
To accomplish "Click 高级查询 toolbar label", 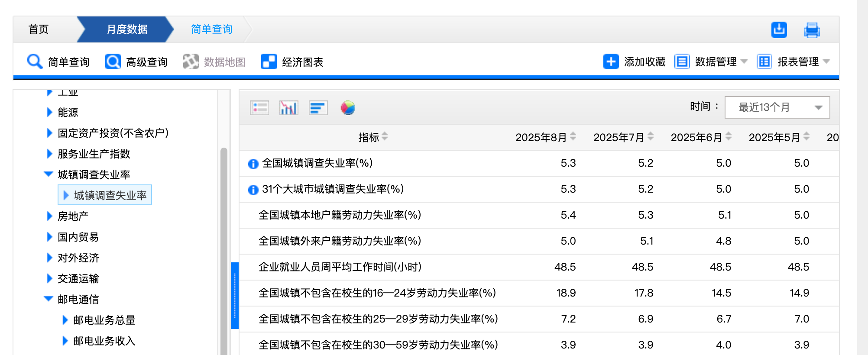I will pyautogui.click(x=146, y=62).
